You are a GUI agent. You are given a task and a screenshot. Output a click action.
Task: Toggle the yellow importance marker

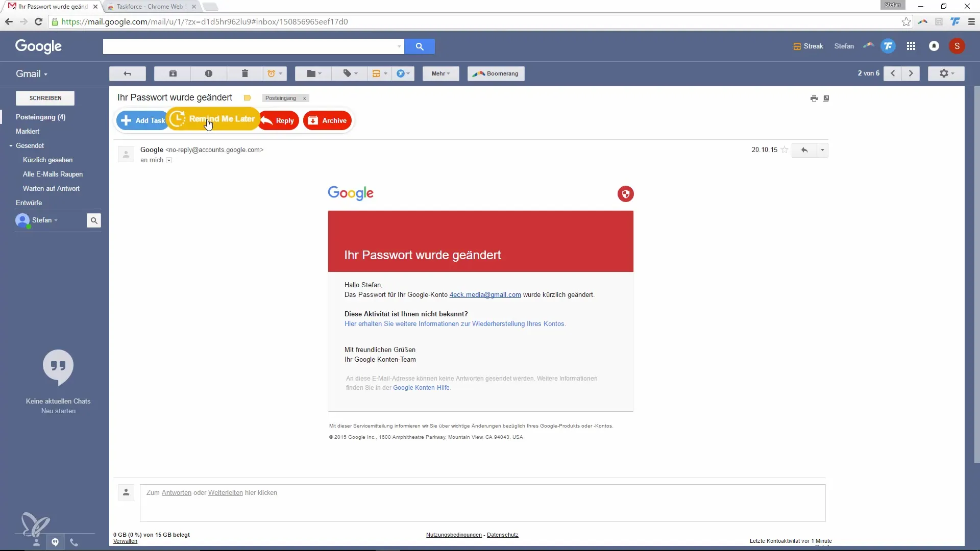tap(247, 98)
